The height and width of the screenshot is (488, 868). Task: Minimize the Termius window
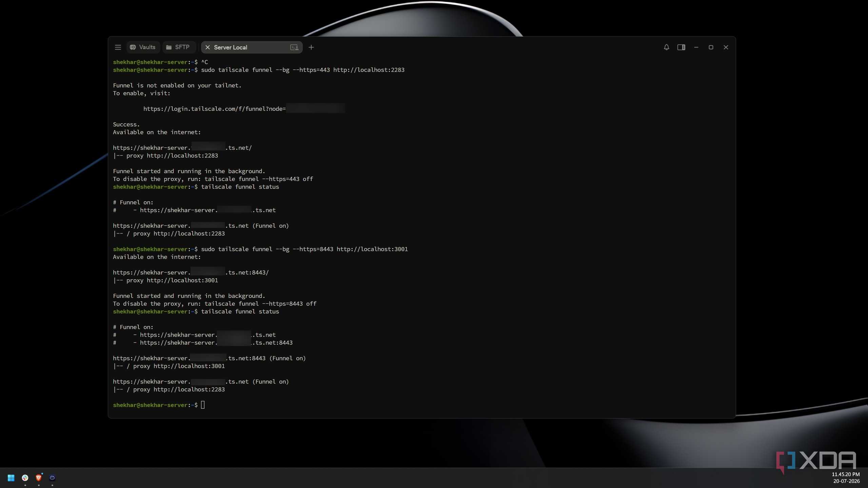(696, 47)
